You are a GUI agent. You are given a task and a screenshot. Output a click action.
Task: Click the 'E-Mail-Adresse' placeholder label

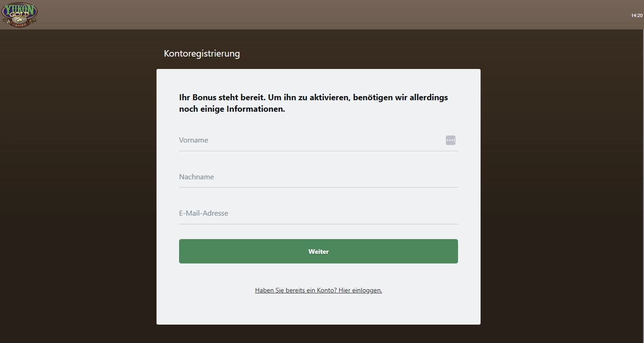pos(203,213)
